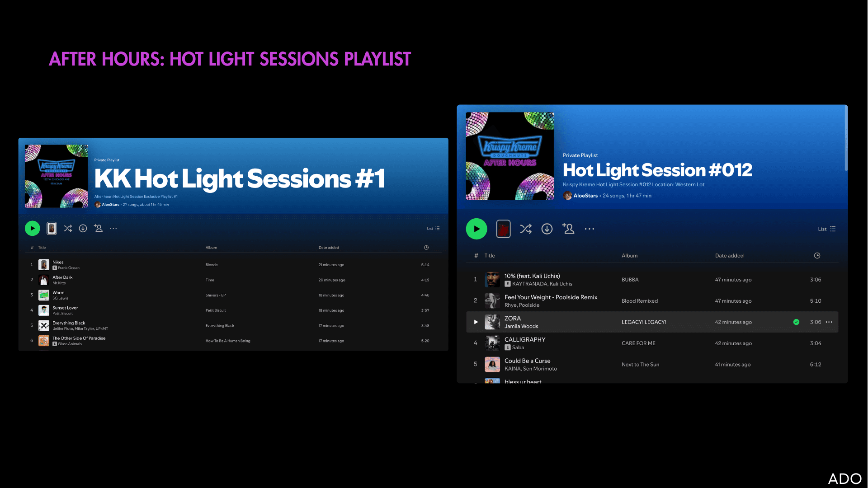Toggle the green saved checkmark on ZORA

point(796,322)
